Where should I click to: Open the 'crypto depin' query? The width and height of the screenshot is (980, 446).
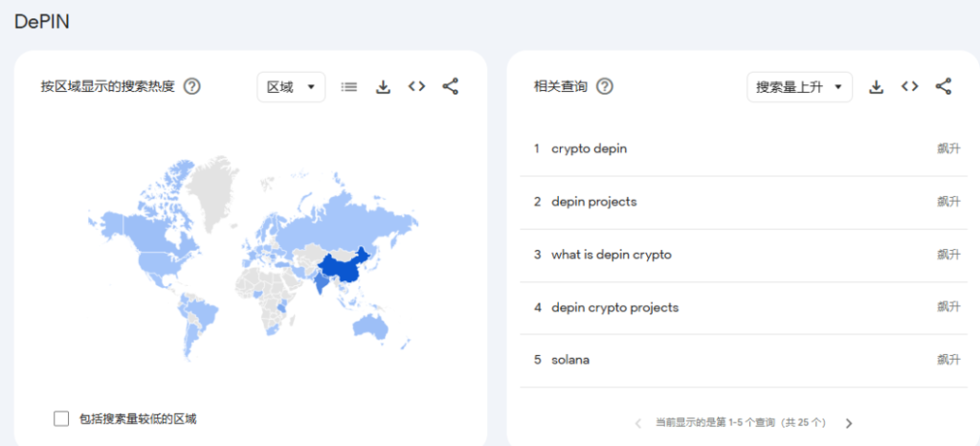tap(590, 148)
